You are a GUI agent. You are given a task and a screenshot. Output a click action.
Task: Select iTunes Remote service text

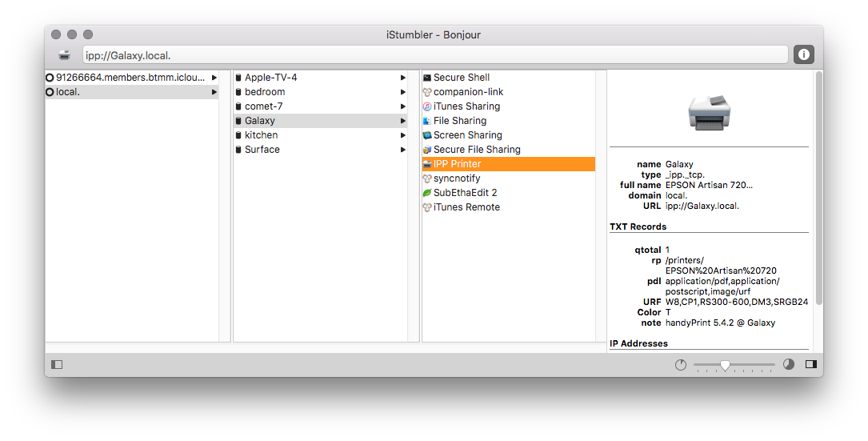466,207
